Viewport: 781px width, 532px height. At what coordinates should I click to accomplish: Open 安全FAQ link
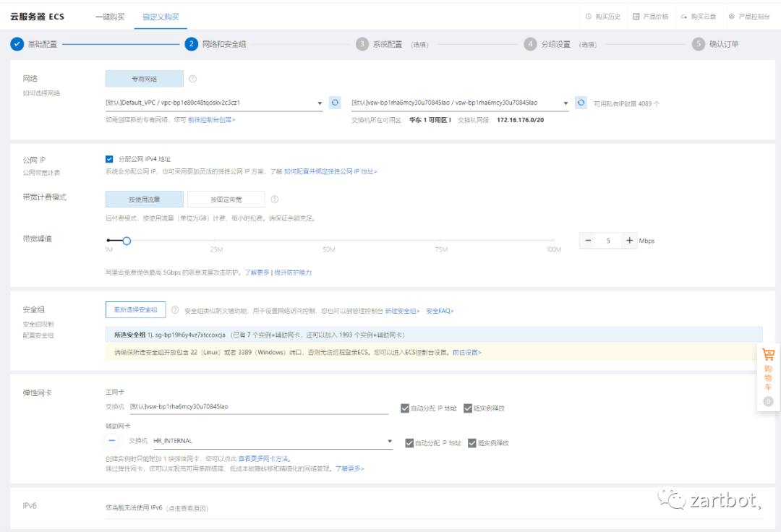pos(440,311)
